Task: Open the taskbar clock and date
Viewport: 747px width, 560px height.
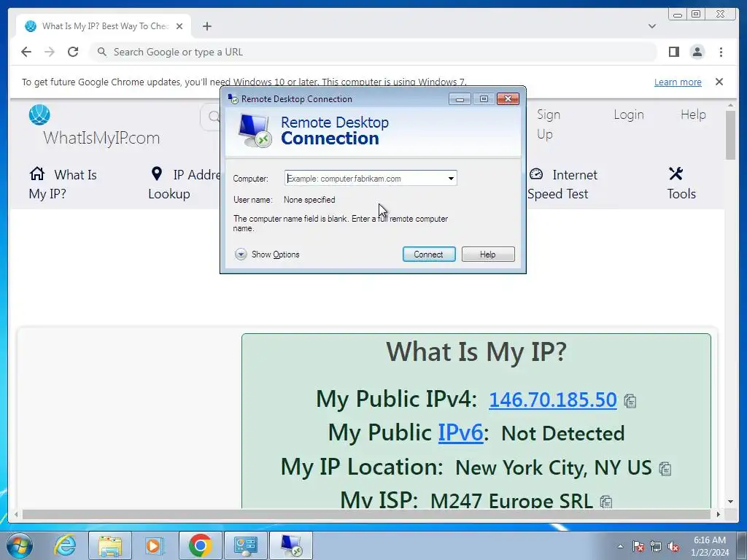Action: click(x=710, y=546)
